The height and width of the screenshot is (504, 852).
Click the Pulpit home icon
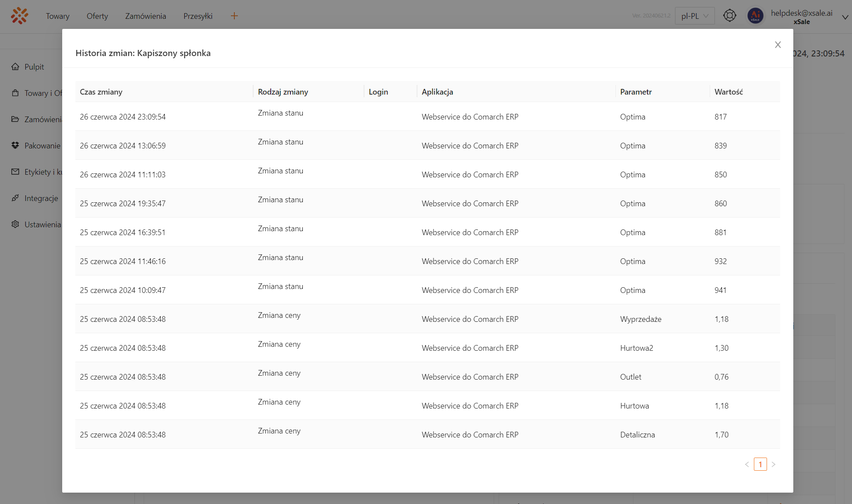coord(15,67)
